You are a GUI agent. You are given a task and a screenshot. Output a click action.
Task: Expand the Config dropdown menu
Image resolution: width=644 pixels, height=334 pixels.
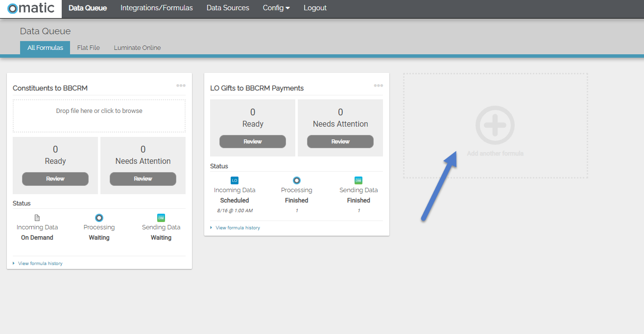(x=276, y=8)
